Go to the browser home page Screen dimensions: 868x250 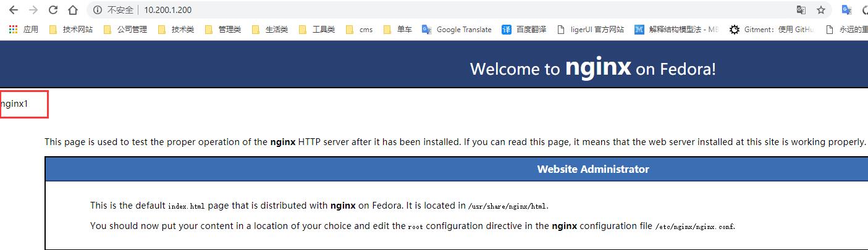click(x=73, y=10)
